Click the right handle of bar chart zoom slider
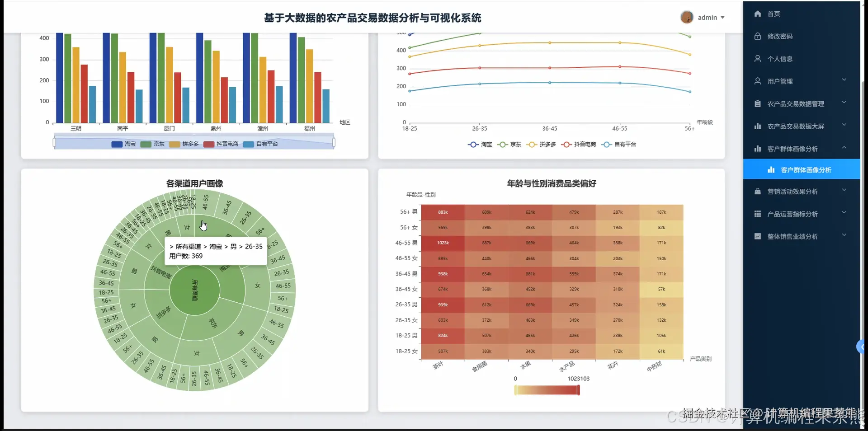The height and width of the screenshot is (431, 868). [334, 143]
